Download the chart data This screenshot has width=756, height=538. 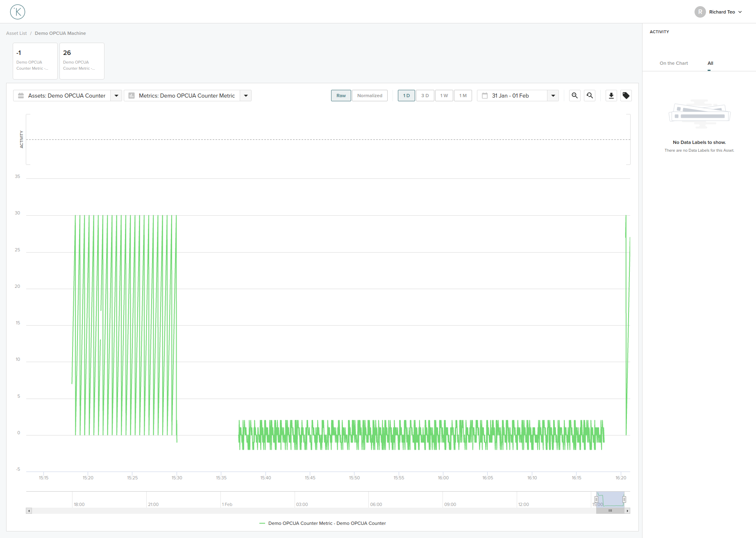[611, 95]
